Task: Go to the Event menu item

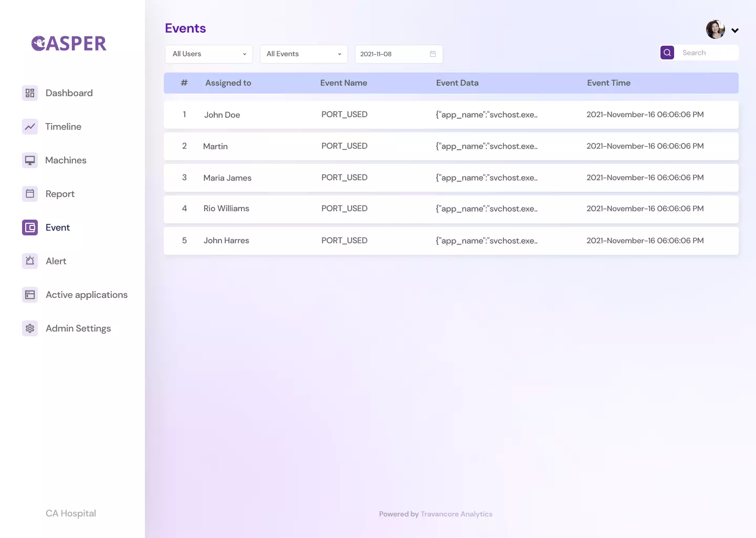Action: coord(58,227)
